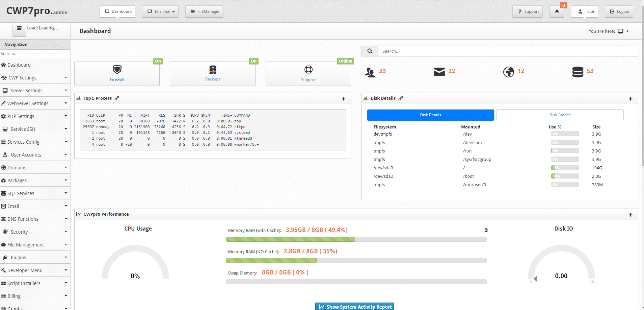The height and width of the screenshot is (310, 644).
Task: Click the dashboard search input field
Action: pyautogui.click(x=508, y=51)
